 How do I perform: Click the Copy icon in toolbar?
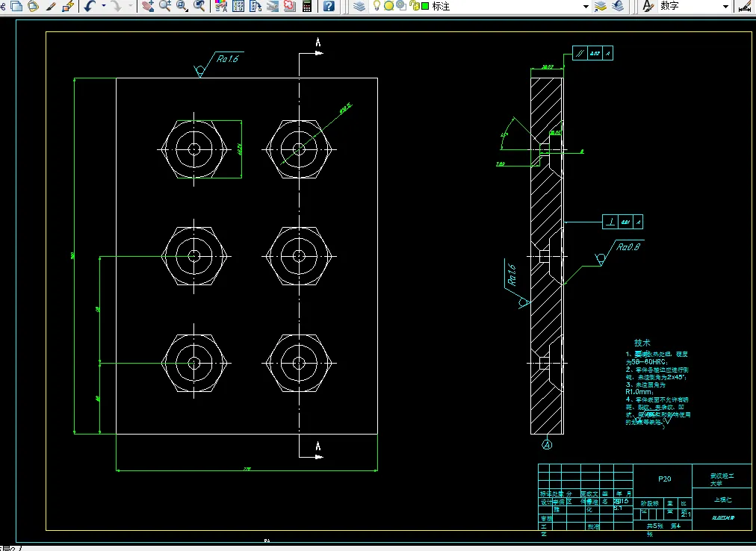coord(16,6)
